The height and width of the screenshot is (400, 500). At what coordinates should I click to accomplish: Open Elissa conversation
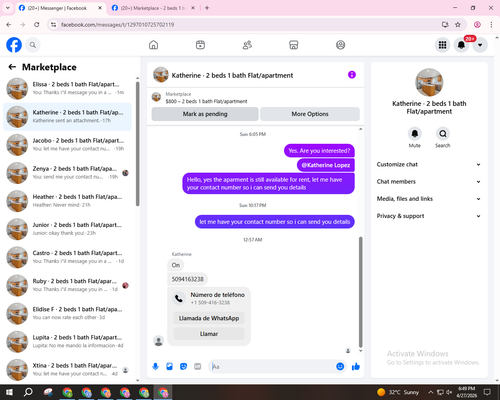[67, 88]
